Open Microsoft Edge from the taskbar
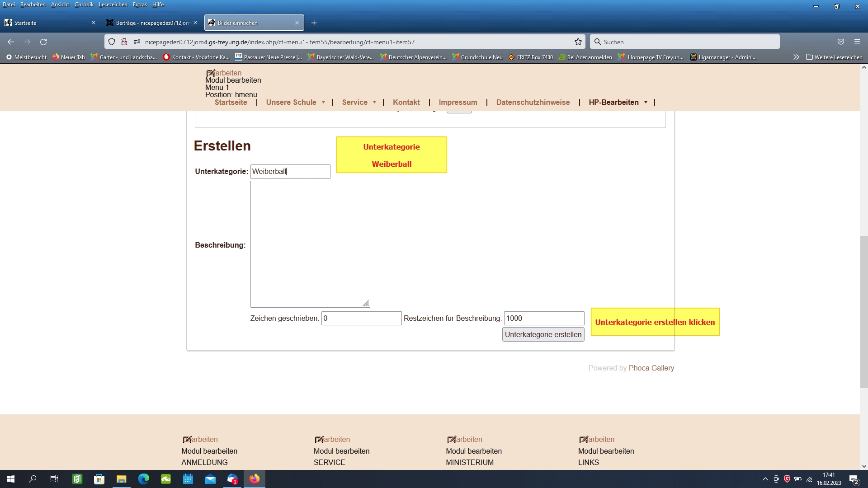This screenshot has height=488, width=868. [144, 479]
